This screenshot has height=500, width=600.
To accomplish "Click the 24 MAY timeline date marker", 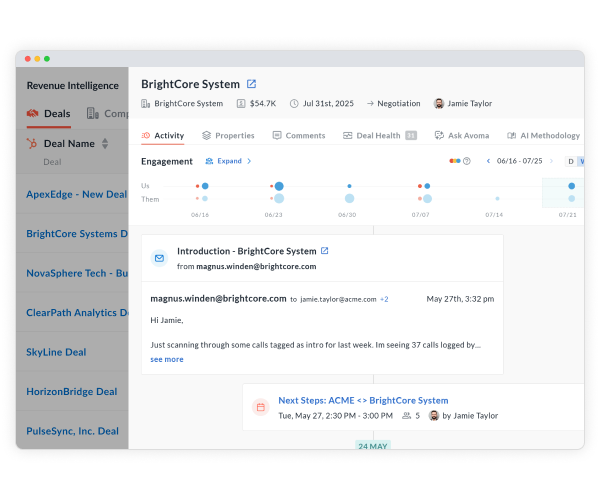I will click(x=373, y=446).
